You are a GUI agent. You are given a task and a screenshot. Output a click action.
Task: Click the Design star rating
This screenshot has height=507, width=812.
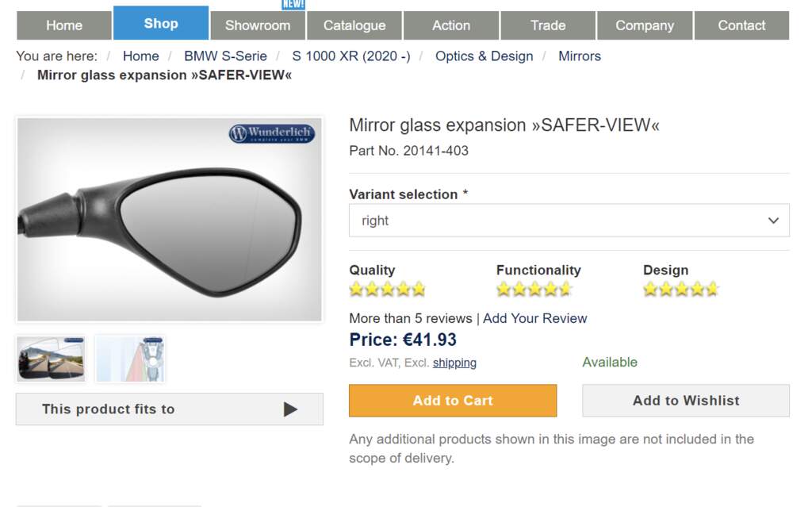(x=680, y=289)
